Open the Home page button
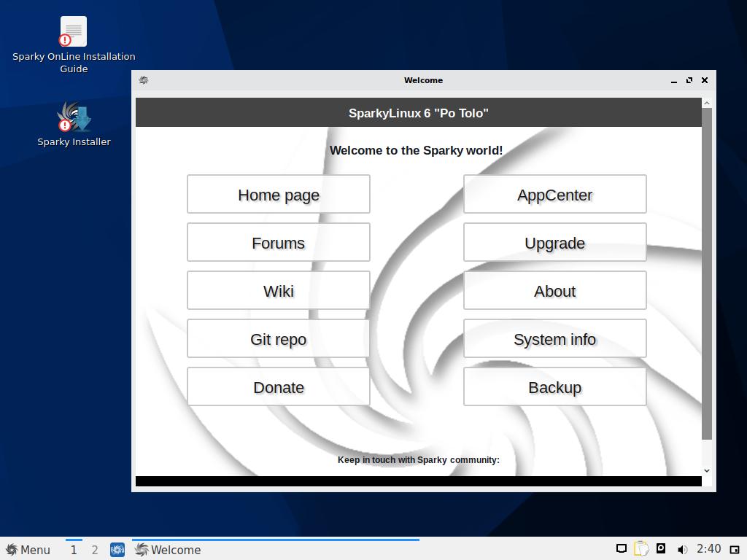 pyautogui.click(x=278, y=194)
